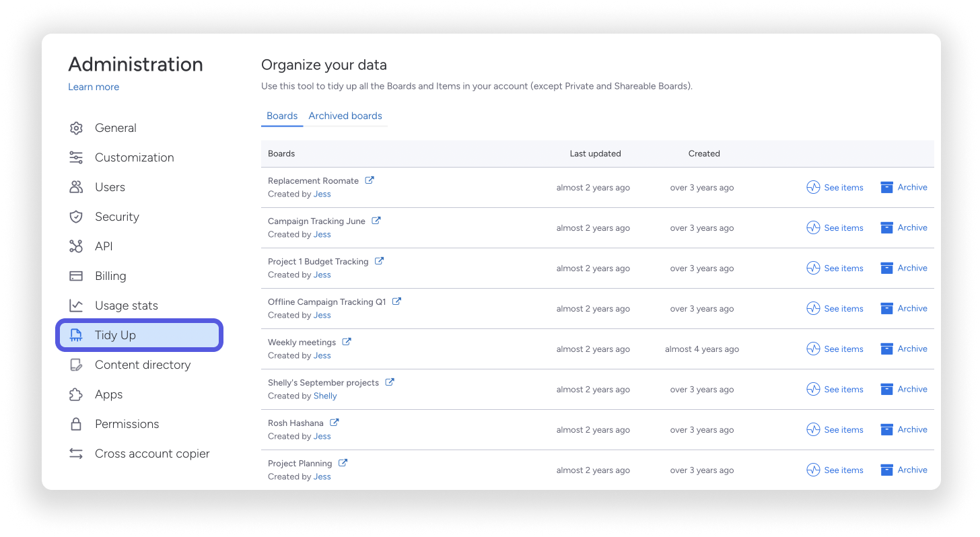The width and height of the screenshot is (980, 537).
Task: Open Weekly meetings via its external link icon
Action: pos(346,341)
